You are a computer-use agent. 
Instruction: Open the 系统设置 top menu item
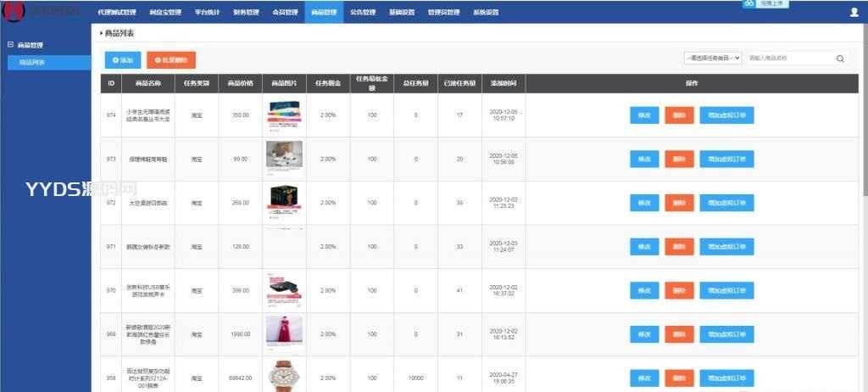(486, 12)
